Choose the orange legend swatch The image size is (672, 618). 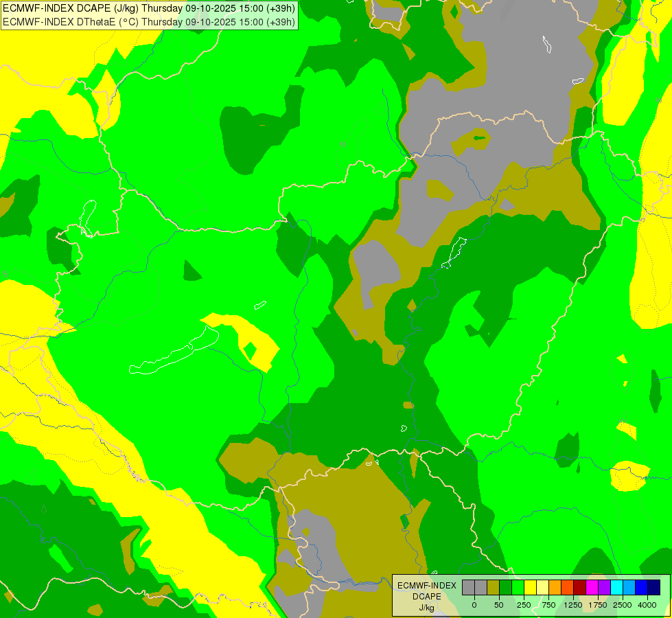pyautogui.click(x=555, y=588)
